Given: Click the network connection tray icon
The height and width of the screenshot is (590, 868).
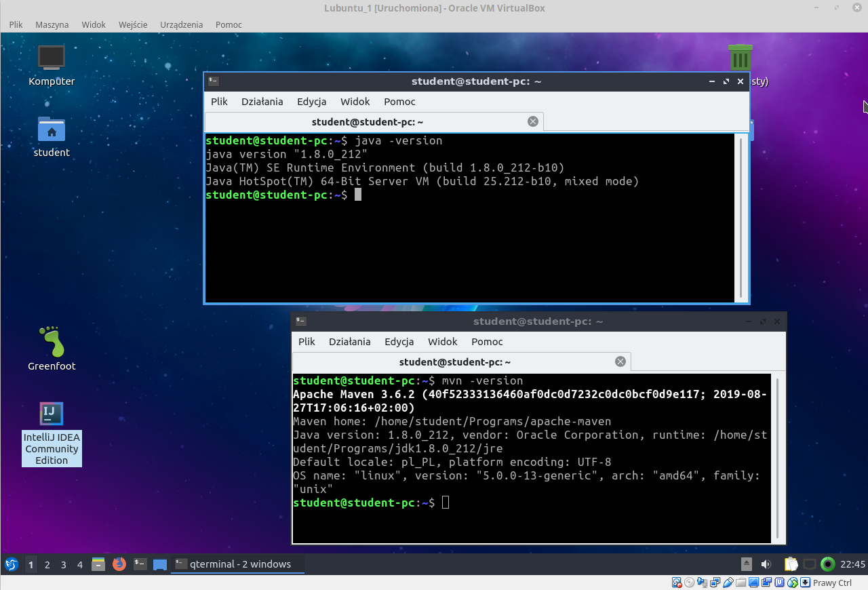Looking at the screenshot, I should pos(810,564).
